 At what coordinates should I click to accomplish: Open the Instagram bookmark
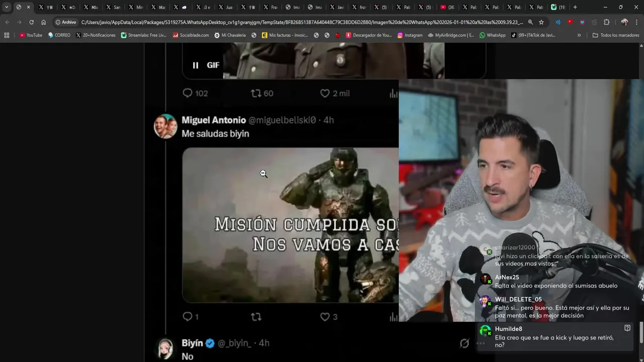pyautogui.click(x=410, y=35)
